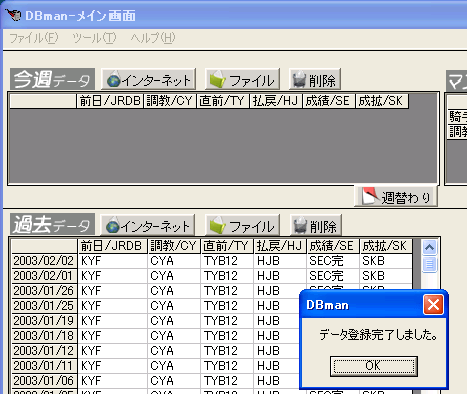Click CYA cell in 2003/02/01 row
This screenshot has height=394, width=467.
tap(174, 276)
